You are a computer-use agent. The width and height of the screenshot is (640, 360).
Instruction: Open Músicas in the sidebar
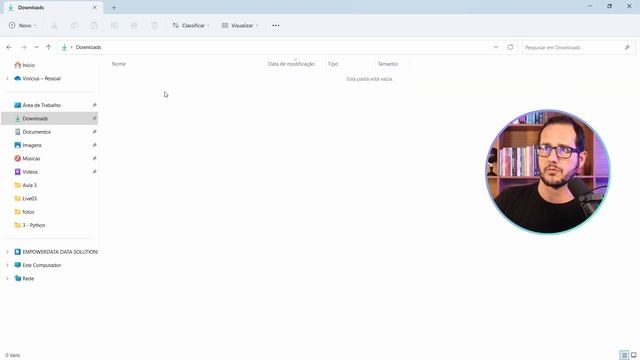[27, 158]
